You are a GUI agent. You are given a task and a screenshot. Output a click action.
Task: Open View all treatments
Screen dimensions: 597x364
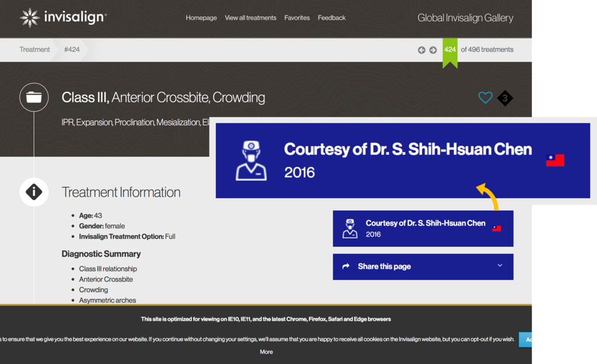coord(251,18)
